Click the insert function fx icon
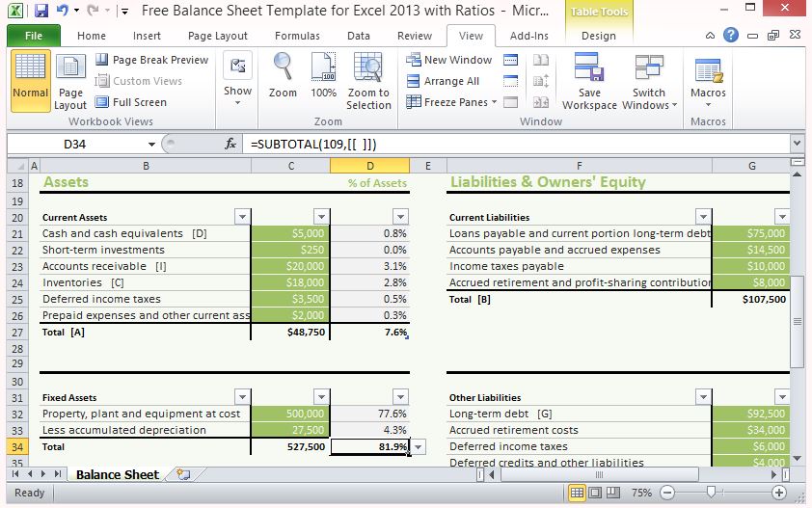812x508 pixels. (230, 144)
